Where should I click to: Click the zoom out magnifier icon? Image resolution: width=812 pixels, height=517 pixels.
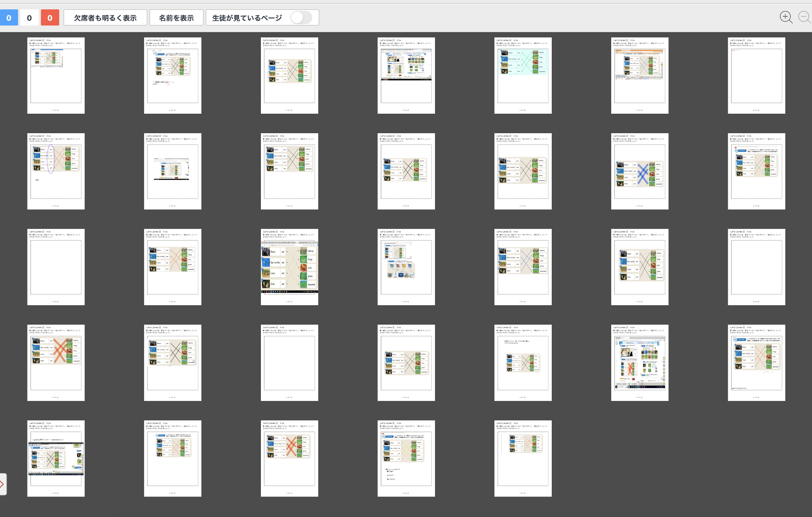point(804,17)
